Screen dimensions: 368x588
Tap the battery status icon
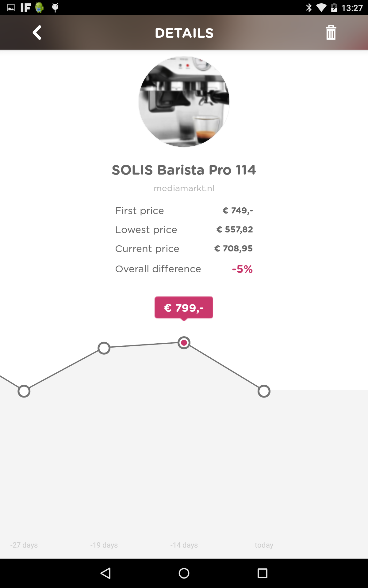334,8
